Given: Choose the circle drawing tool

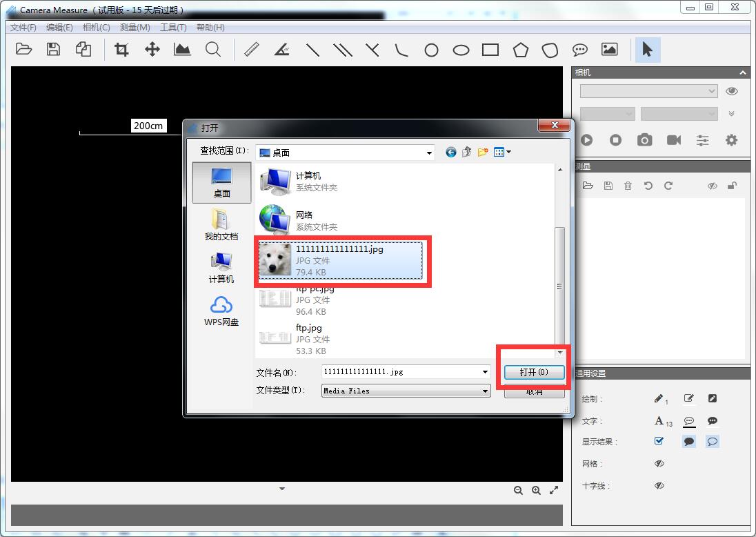Looking at the screenshot, I should tap(431, 49).
